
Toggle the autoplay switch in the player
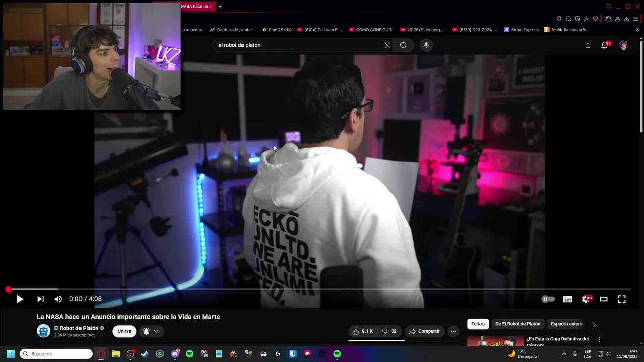tap(548, 299)
